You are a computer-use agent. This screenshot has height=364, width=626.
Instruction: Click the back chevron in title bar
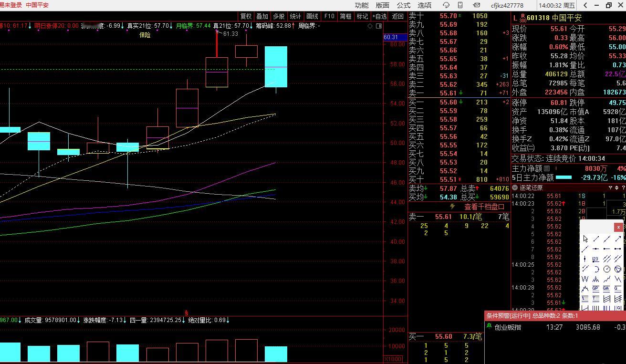point(586,5)
